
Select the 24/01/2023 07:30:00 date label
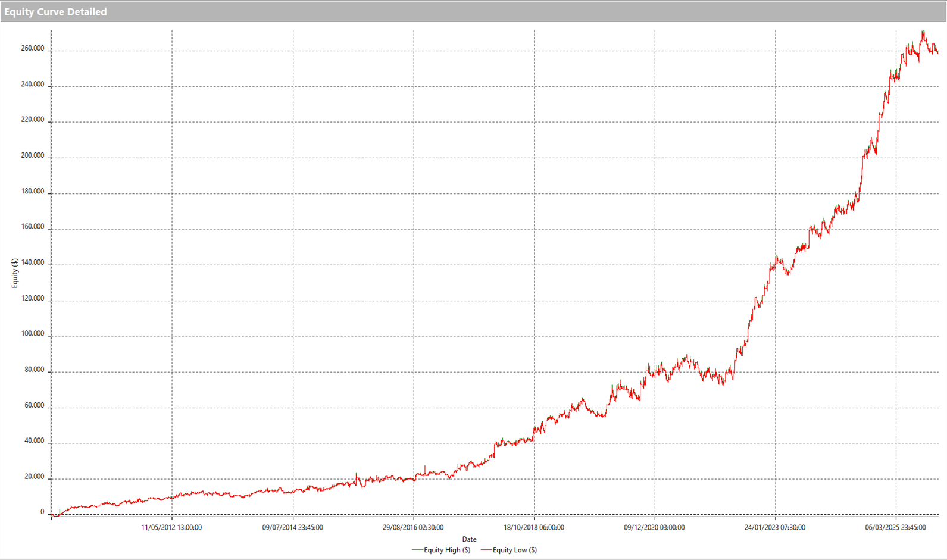click(775, 527)
